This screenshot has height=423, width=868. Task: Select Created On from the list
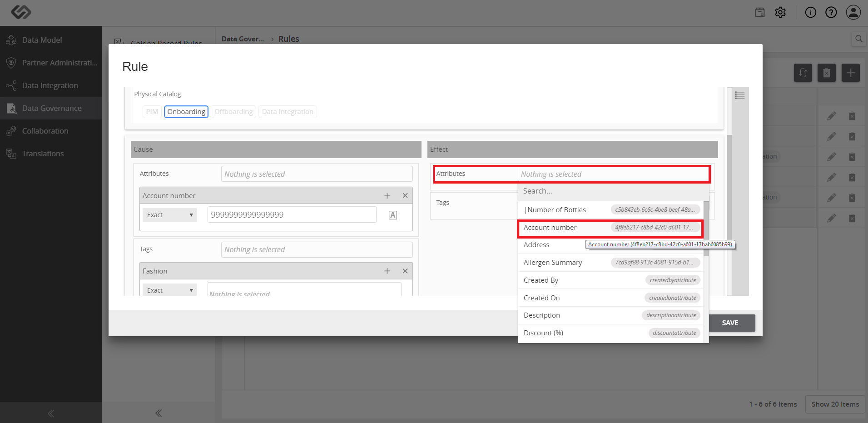(x=611, y=298)
